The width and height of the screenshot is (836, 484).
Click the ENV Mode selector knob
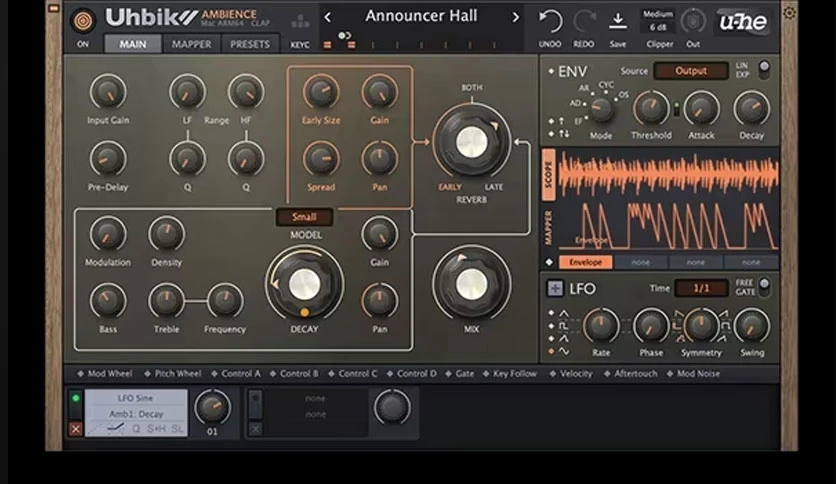(x=600, y=109)
